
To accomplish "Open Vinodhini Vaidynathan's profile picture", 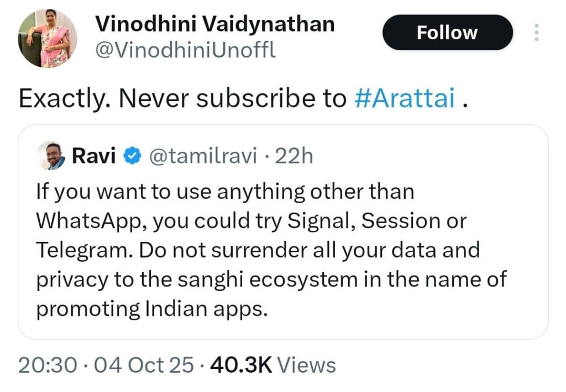I will tap(48, 38).
